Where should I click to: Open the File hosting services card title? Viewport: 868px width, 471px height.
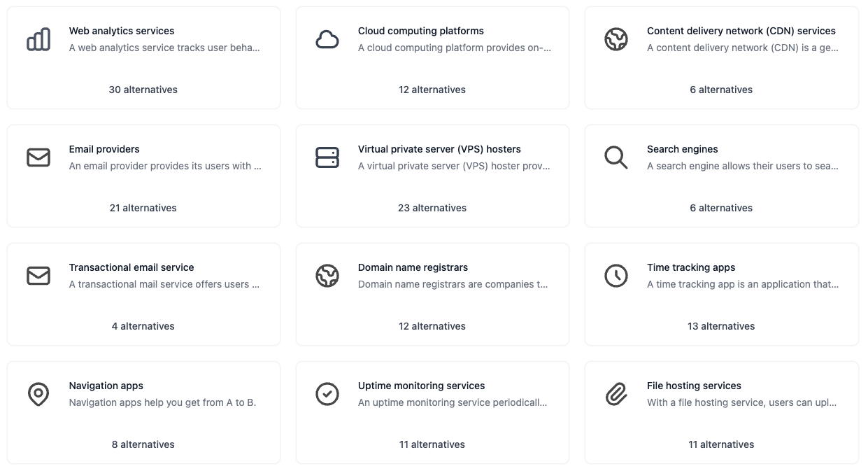[694, 386]
